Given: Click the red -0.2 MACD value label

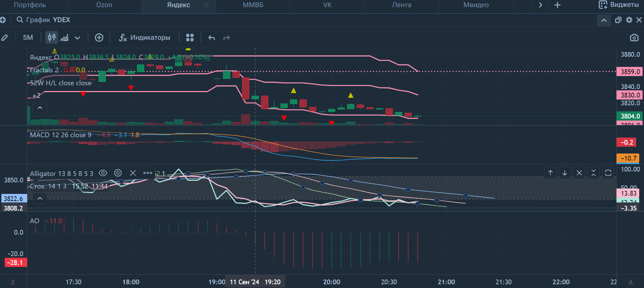Looking at the screenshot, I should click(626, 142).
